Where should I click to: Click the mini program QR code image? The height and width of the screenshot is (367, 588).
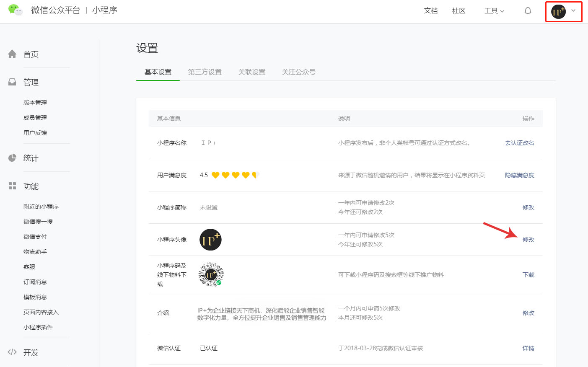211,275
